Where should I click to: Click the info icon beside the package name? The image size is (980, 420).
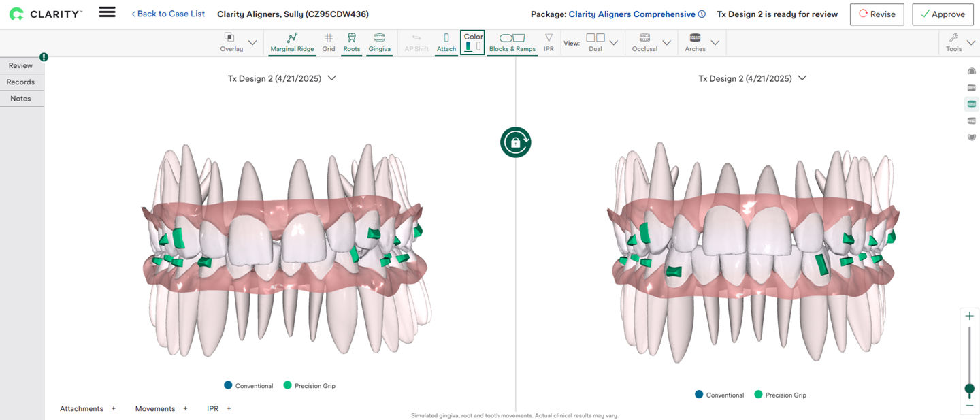click(x=702, y=14)
